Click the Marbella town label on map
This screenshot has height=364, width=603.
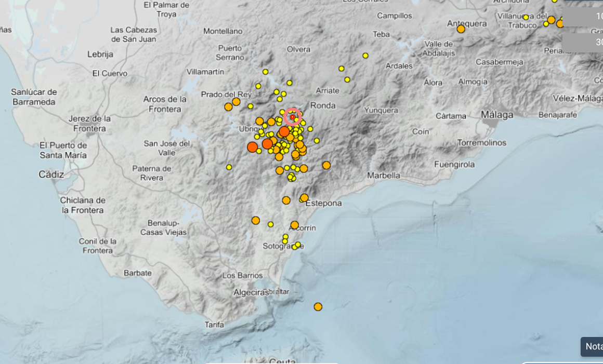pyautogui.click(x=384, y=176)
